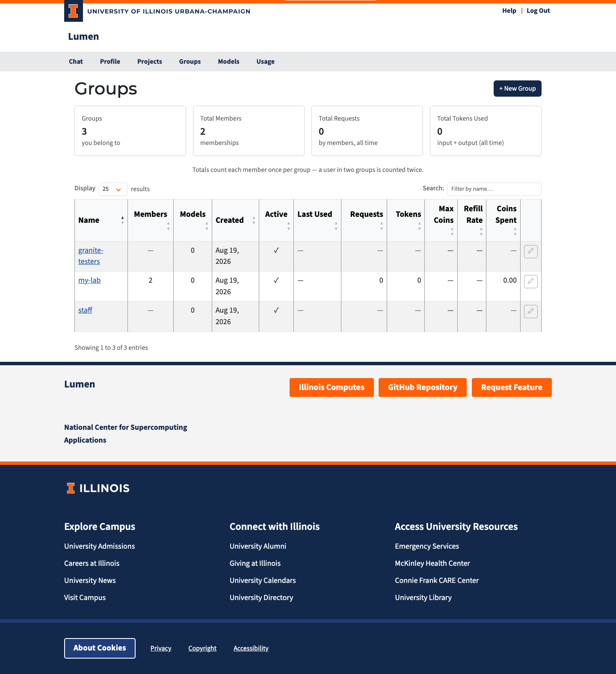Open the GitHub Repository button
Viewport: 616px width, 674px height.
423,387
